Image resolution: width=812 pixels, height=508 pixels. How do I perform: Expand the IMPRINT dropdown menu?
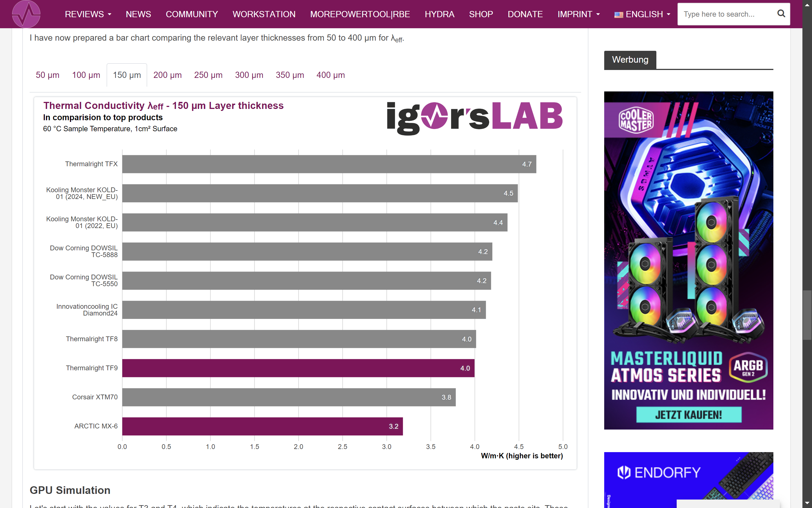(579, 14)
